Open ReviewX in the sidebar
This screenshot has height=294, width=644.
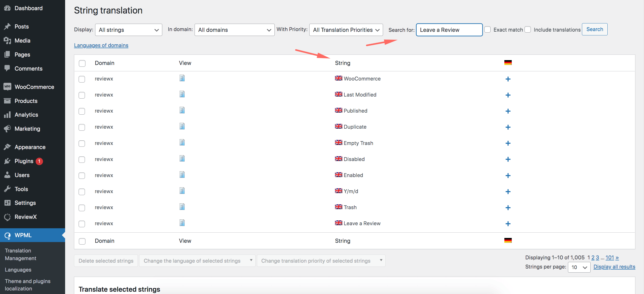click(25, 217)
